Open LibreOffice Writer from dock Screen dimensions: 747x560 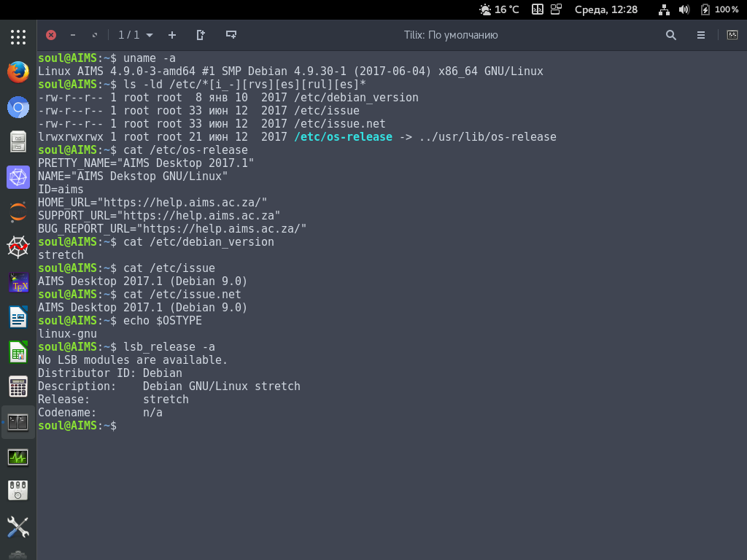18,317
